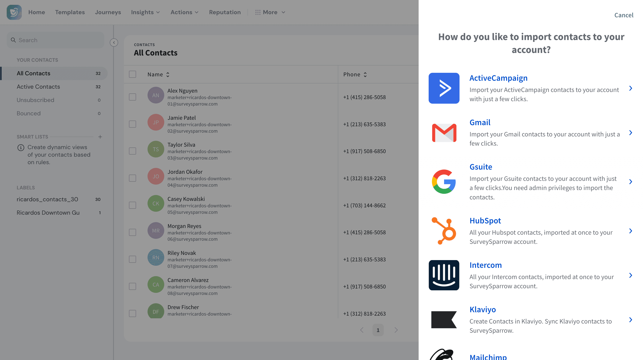Select the Alex Nguyen row checkbox
The height and width of the screenshot is (360, 644).
(x=132, y=97)
